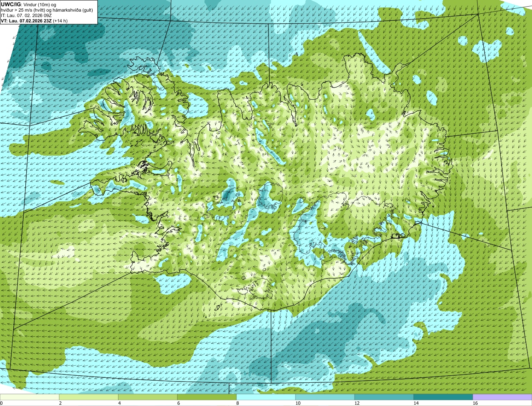Select the light green 4–6 m/s swatch
Image resolution: width=532 pixels, height=406 pixels.
click(x=148, y=397)
